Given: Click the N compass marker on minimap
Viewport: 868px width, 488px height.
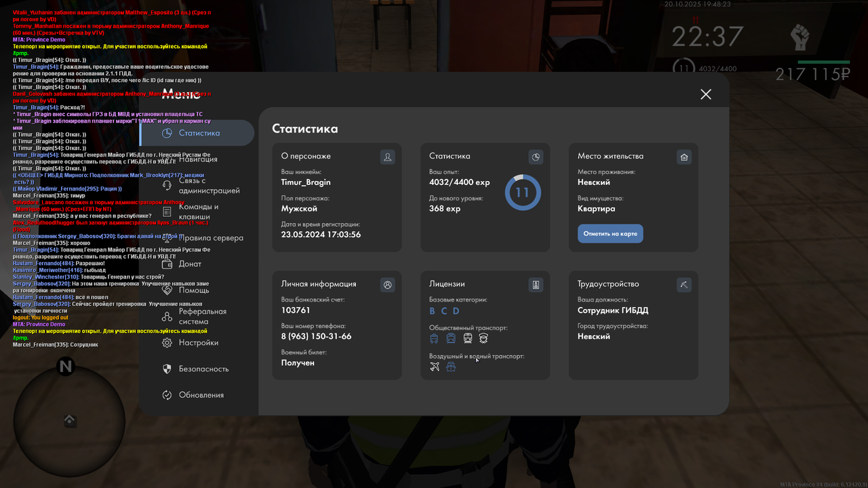Looking at the screenshot, I should [x=66, y=367].
